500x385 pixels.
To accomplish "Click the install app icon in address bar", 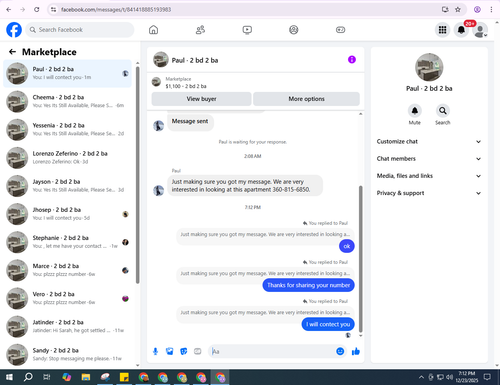I will 445,10.
